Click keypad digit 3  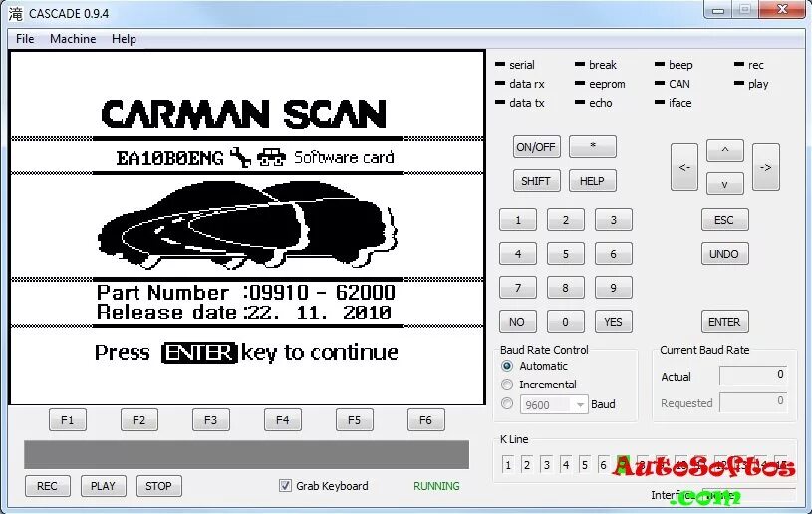pyautogui.click(x=613, y=220)
